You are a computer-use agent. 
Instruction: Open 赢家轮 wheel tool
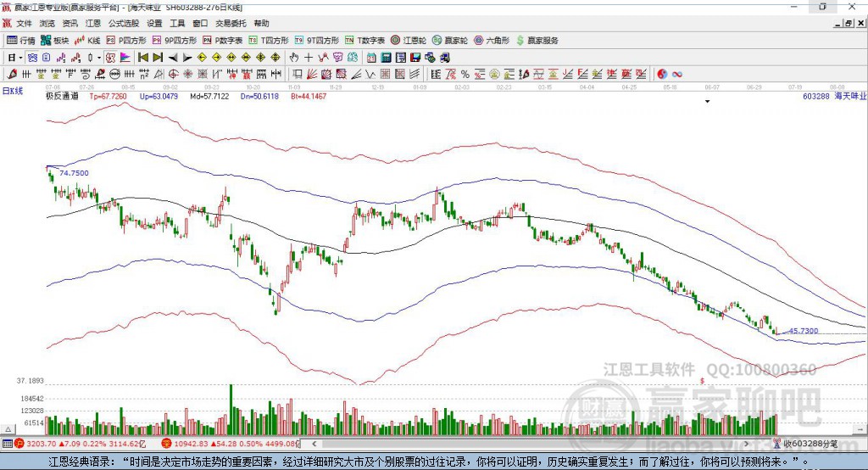pyautogui.click(x=450, y=41)
